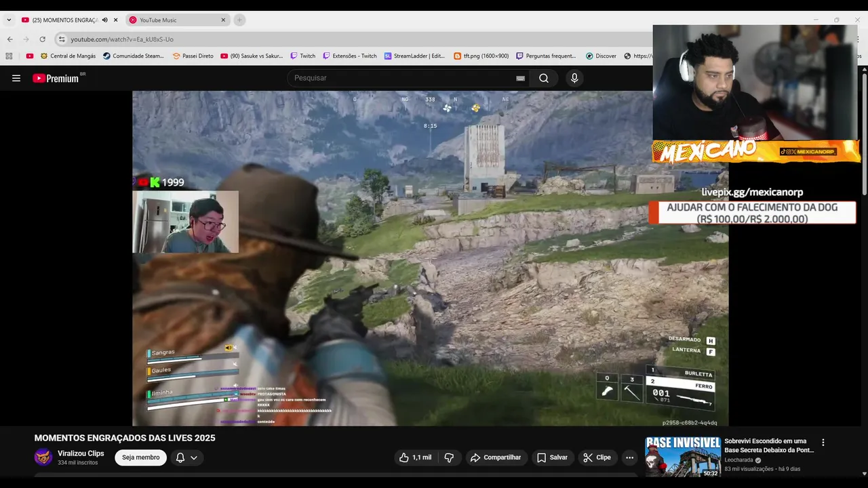Click the video player area to pause
Viewport: 868px width, 488px height.
pyautogui.click(x=430, y=258)
